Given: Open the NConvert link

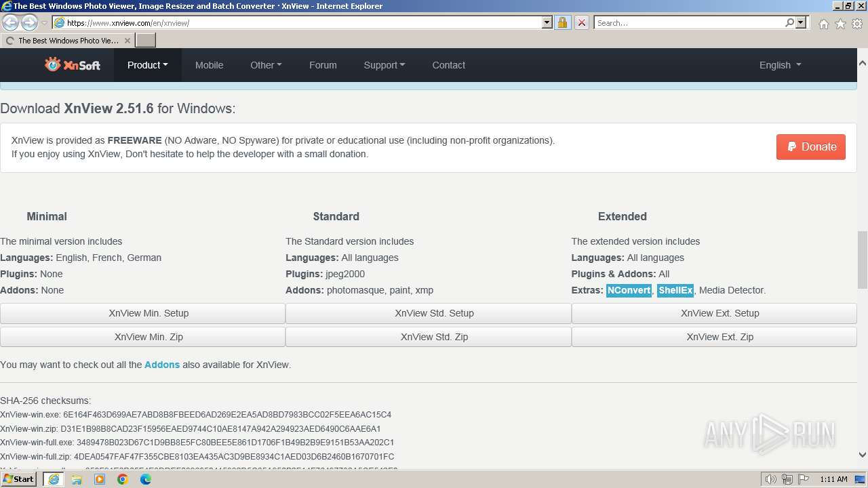Looking at the screenshot, I should pos(629,290).
